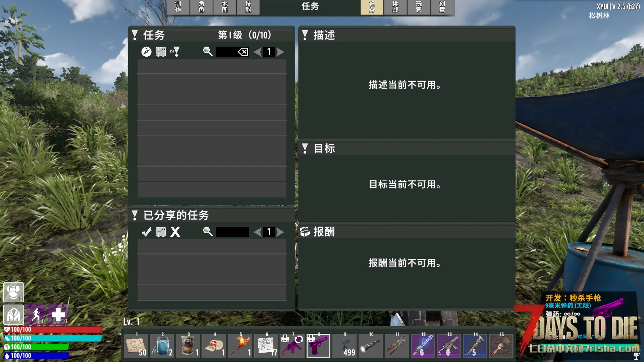Click the compass track quest icon
Screen dimensions: 644x362
point(146,52)
